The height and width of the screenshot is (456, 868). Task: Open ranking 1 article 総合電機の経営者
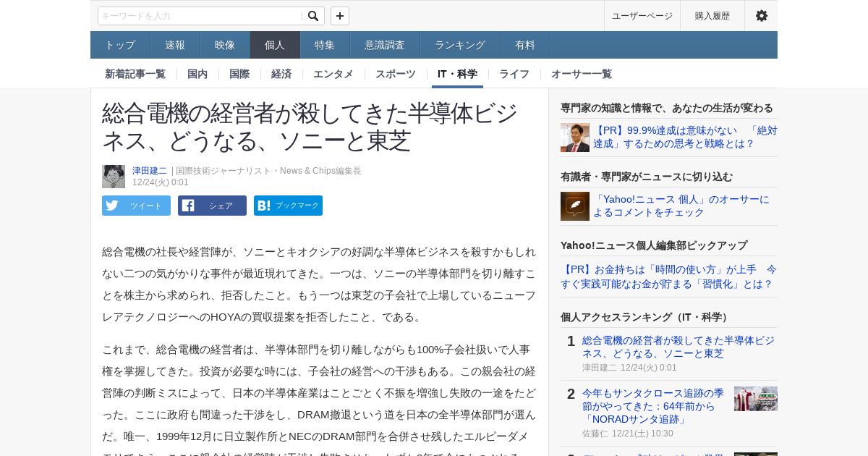pos(678,347)
